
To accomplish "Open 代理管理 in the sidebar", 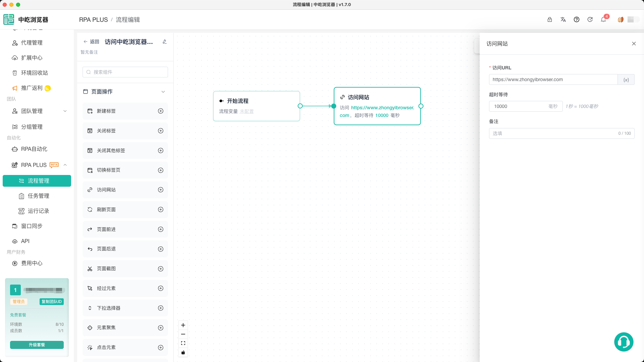I will 32,43.
